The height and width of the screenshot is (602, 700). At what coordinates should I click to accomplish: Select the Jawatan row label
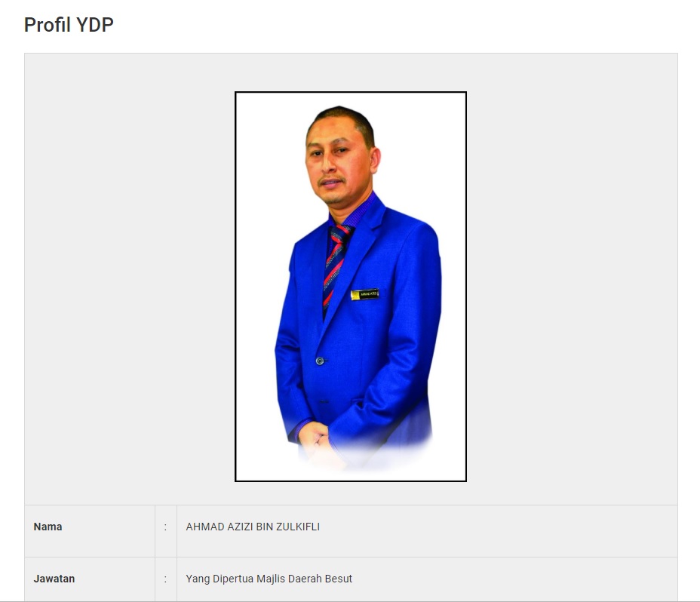(54, 579)
